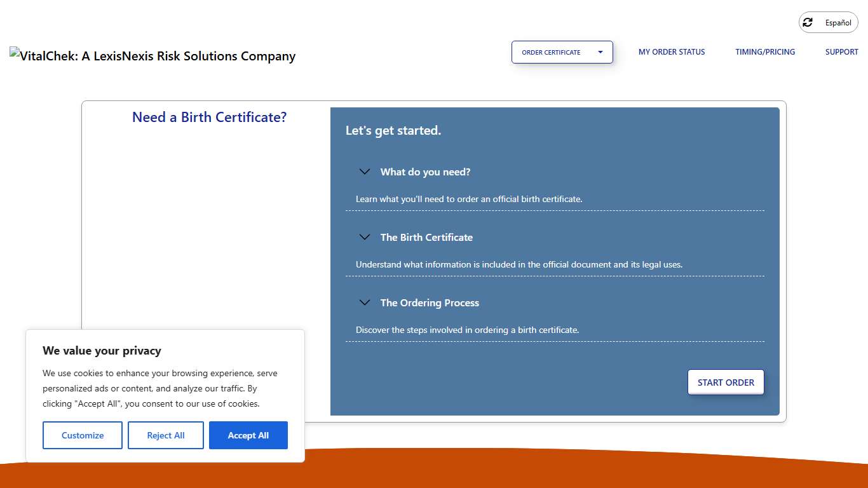Click START ORDER to begin ordering

click(x=726, y=382)
